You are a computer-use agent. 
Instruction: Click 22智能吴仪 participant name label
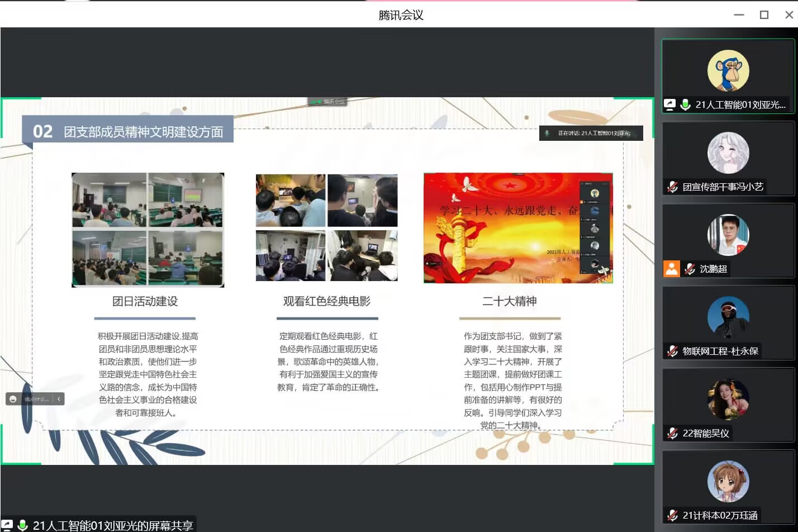point(706,433)
